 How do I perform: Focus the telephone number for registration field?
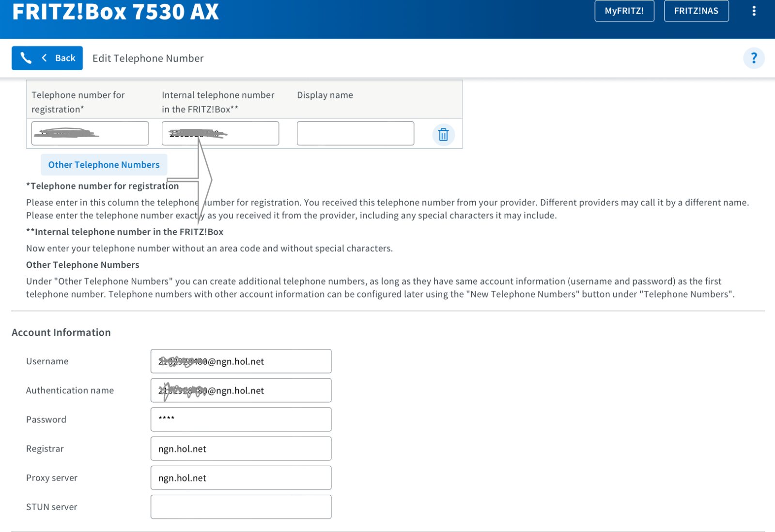click(x=90, y=133)
